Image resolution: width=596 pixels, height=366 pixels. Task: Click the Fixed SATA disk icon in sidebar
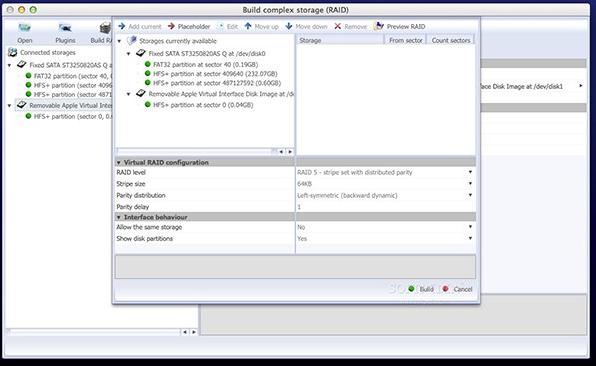coord(22,65)
